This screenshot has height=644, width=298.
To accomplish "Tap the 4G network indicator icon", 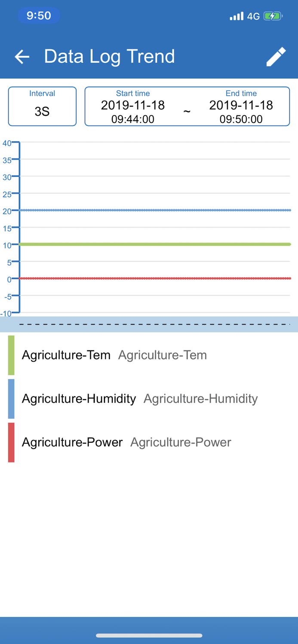I will tap(253, 16).
